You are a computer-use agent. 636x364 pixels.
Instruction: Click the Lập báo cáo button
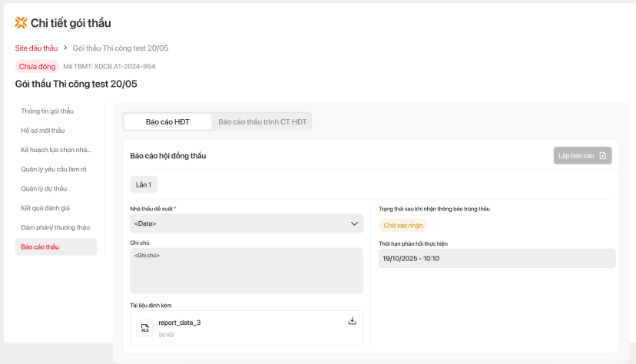click(582, 156)
